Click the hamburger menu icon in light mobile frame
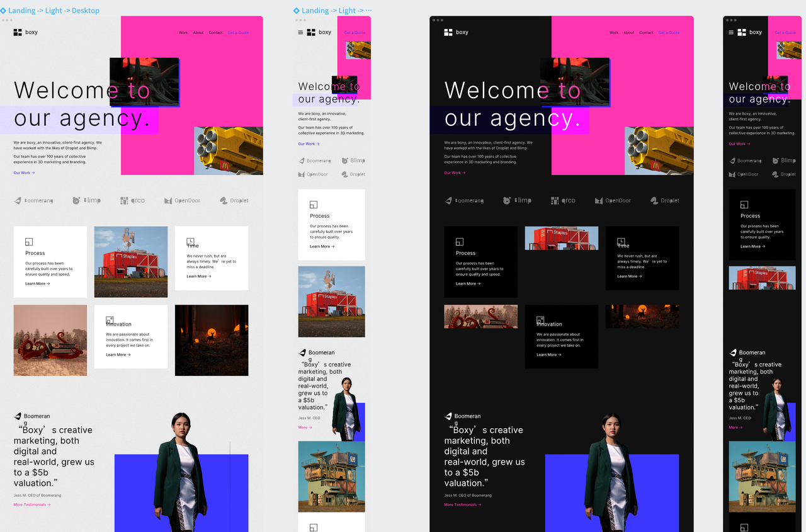The width and height of the screenshot is (806, 532). click(300, 32)
